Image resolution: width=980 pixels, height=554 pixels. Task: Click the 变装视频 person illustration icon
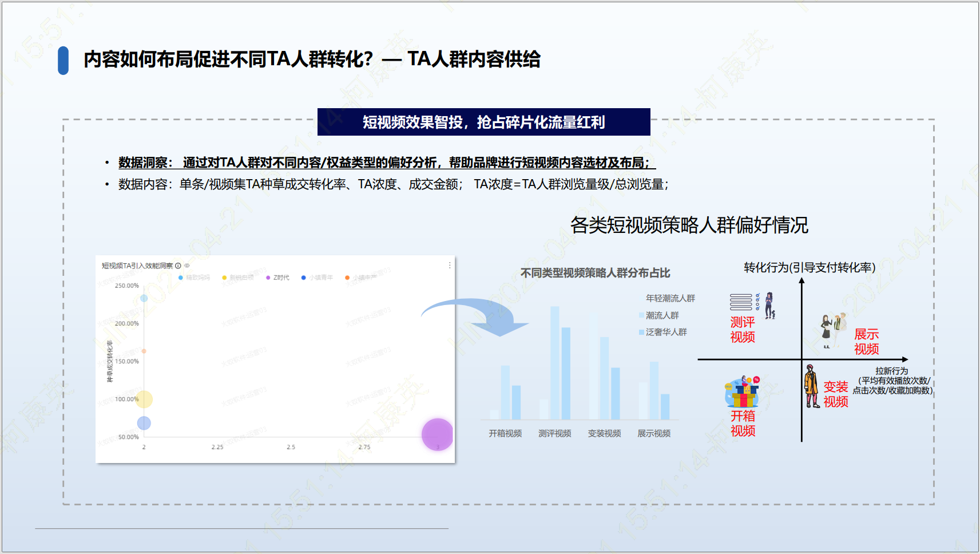click(x=812, y=386)
